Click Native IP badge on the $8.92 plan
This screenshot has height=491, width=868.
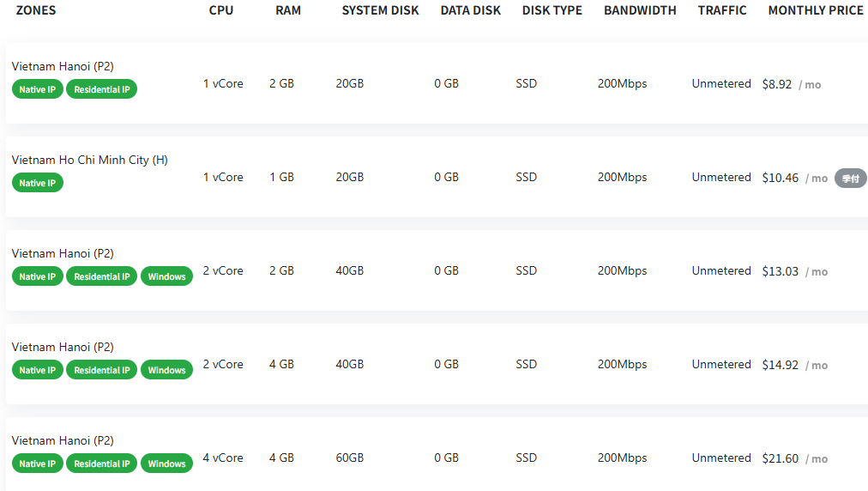tap(38, 89)
